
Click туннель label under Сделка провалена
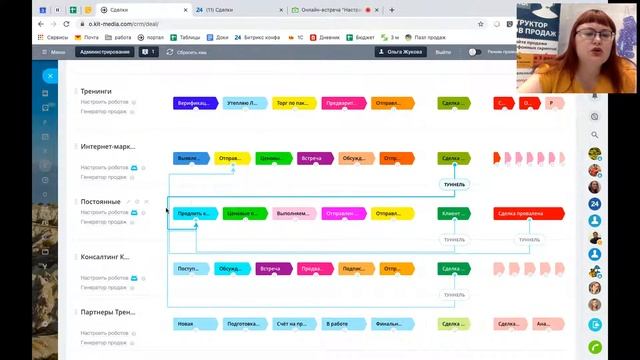pyautogui.click(x=529, y=240)
